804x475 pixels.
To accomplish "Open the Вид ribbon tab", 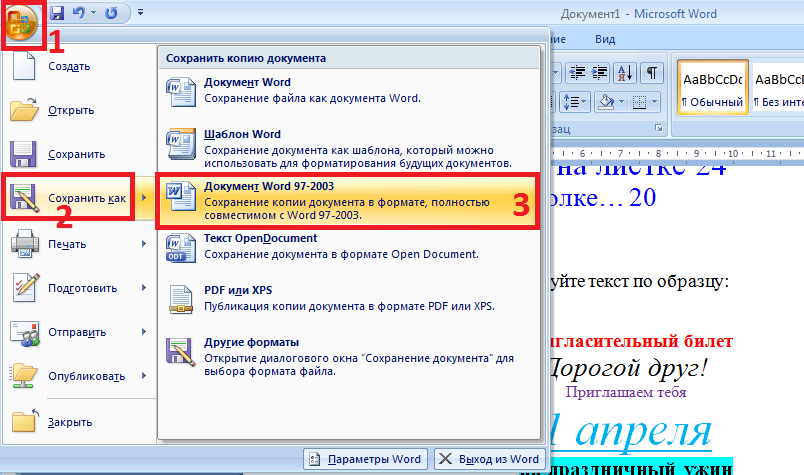I will (605, 39).
